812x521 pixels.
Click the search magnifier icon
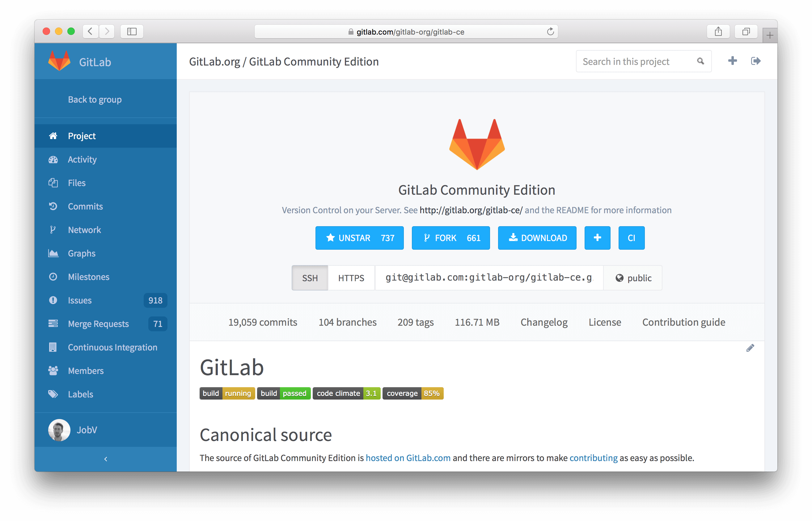click(700, 61)
